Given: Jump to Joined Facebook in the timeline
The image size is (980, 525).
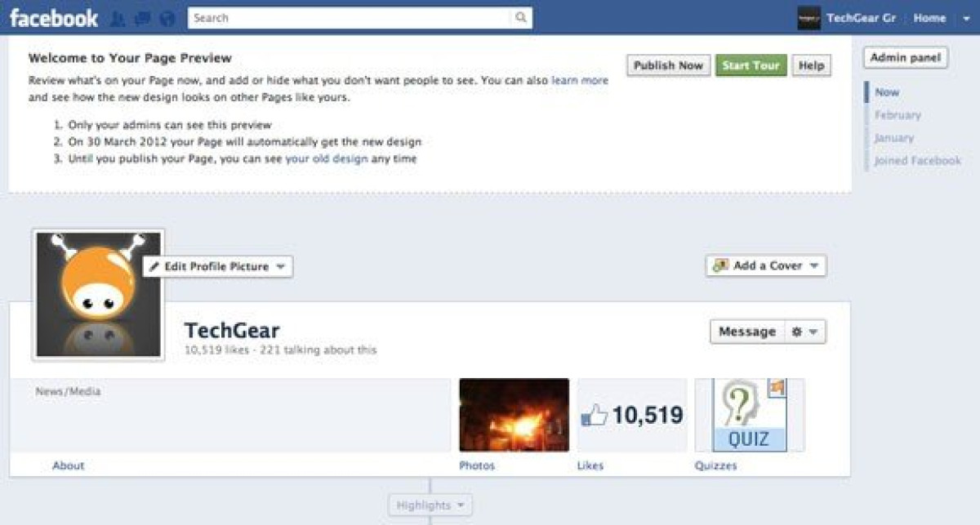Looking at the screenshot, I should click(918, 161).
